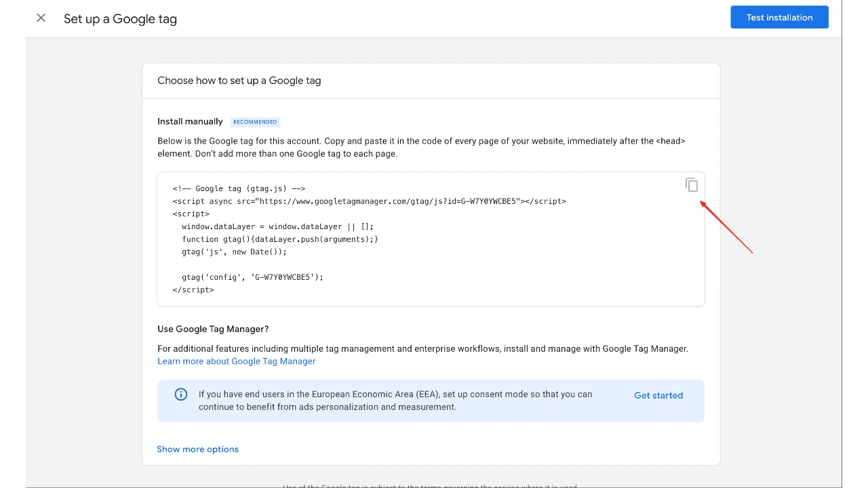Viewport: 868px width, 488px height.
Task: Click the gtag('js', new Date()) line
Action: [x=234, y=251]
